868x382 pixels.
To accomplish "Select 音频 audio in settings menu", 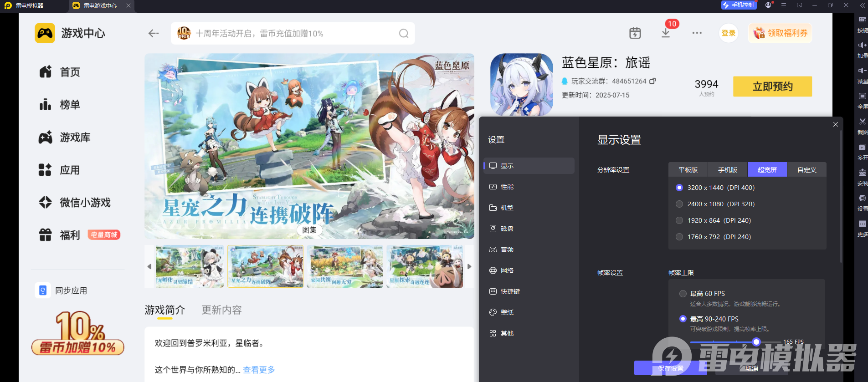I will coord(529,250).
